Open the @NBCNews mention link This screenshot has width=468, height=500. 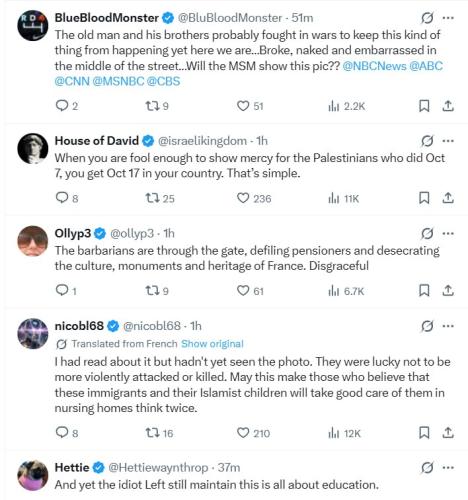pos(374,66)
